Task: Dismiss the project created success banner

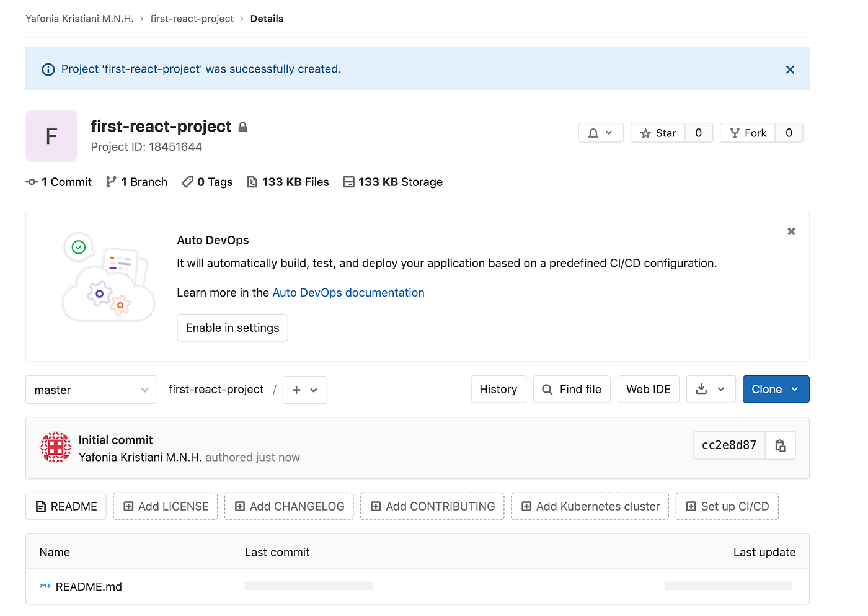Action: click(x=790, y=69)
